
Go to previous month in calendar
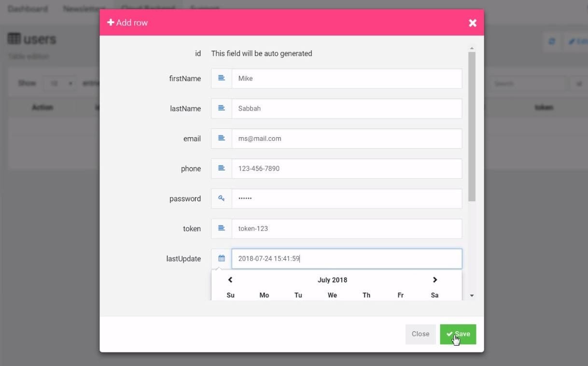[x=230, y=280]
